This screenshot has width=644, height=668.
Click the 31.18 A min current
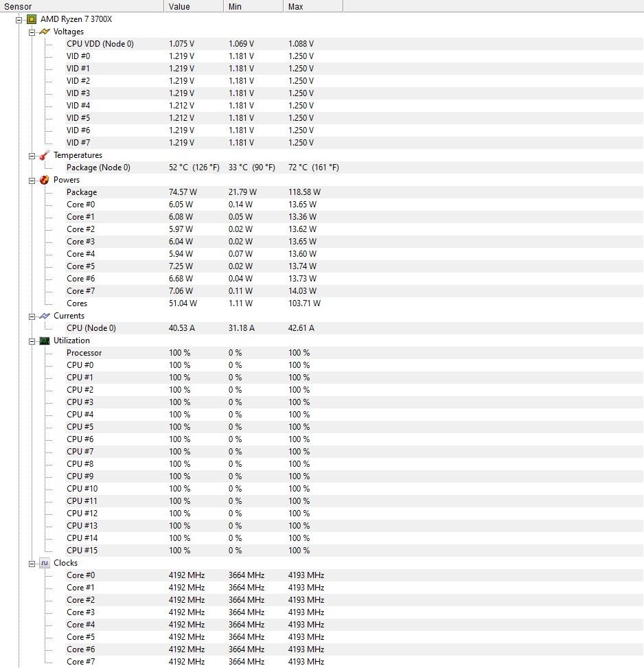tap(242, 328)
